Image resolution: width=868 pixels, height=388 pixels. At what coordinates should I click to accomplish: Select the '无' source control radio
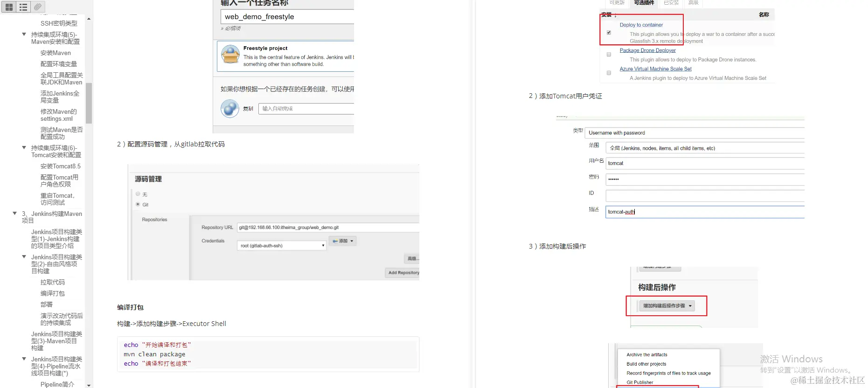(x=138, y=194)
